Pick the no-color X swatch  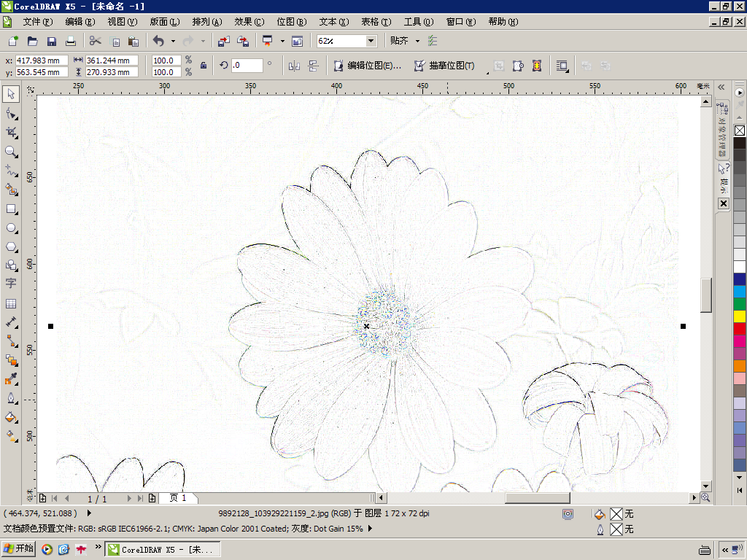740,131
